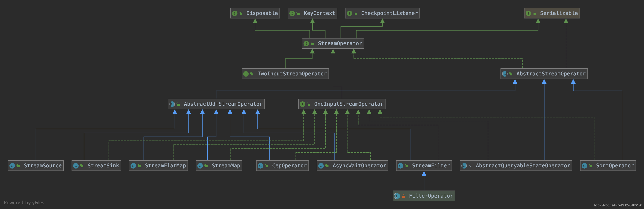This screenshot has width=644, height=209.
Task: Click the interface icon on KeyContext node
Action: click(x=292, y=13)
